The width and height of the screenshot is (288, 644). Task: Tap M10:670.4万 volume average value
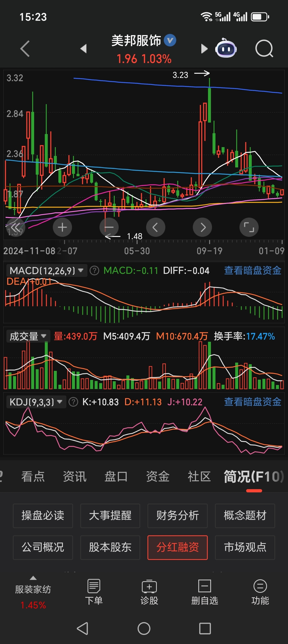(182, 336)
